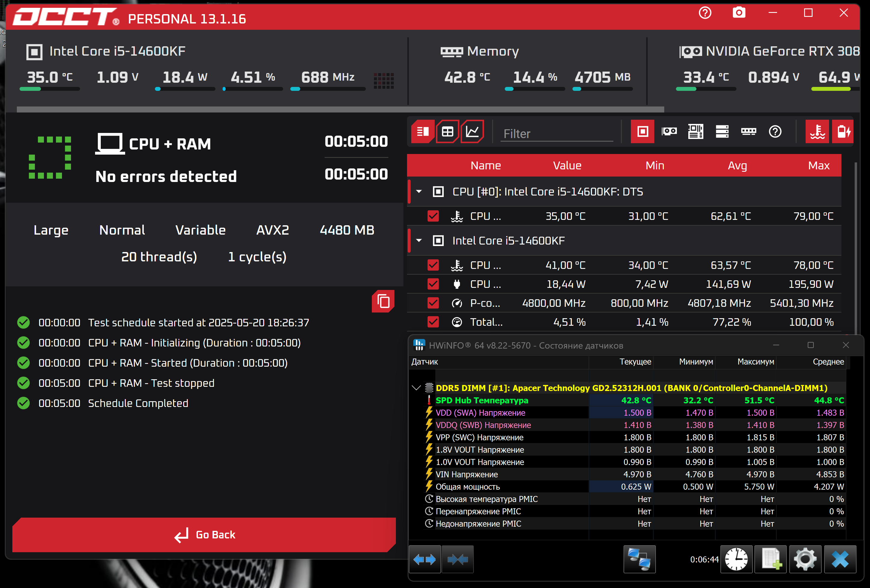870x588 pixels.
Task: Filter sensors by motherboard icon
Action: [696, 131]
